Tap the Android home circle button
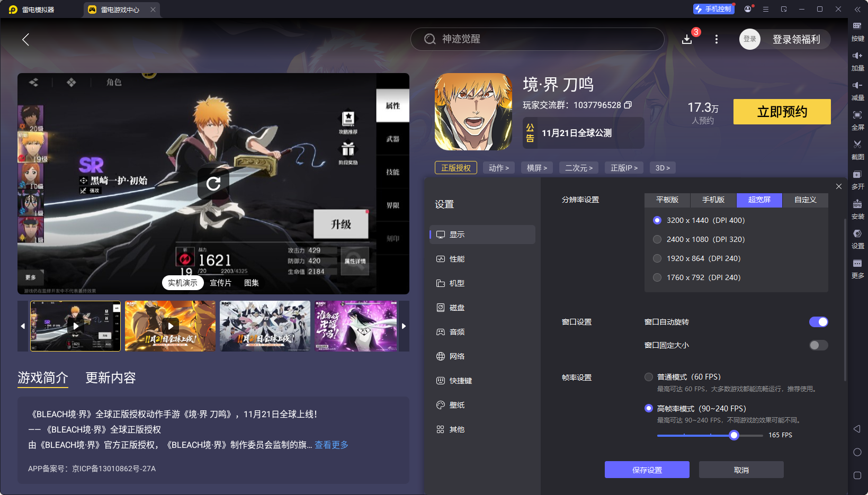This screenshot has width=868, height=495. tap(857, 452)
